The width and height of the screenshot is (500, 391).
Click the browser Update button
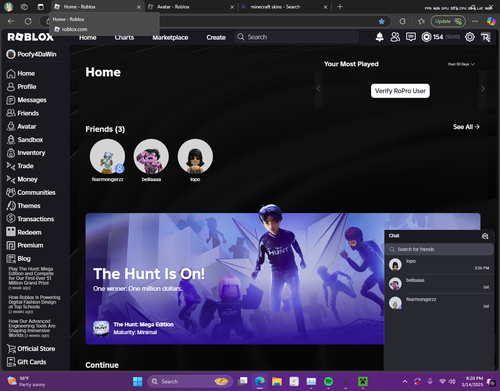(448, 21)
